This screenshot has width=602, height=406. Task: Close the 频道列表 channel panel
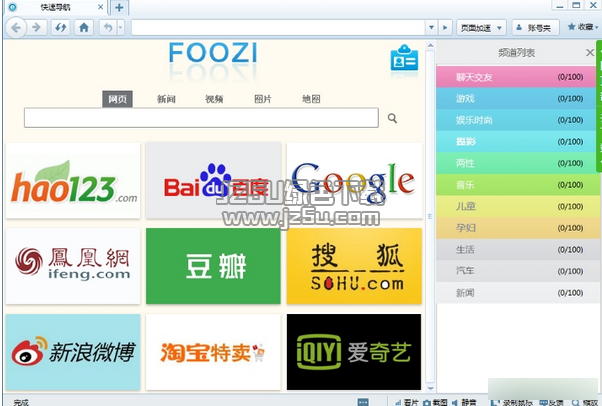590,53
